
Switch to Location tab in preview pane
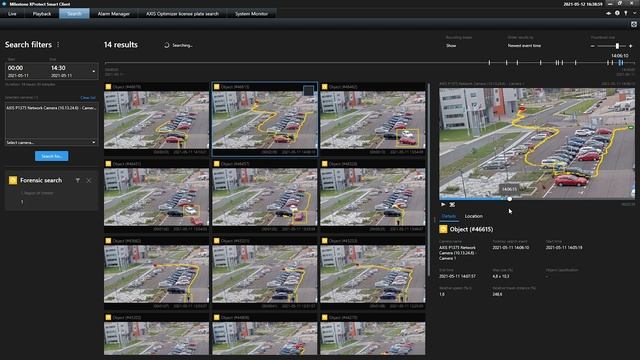[473, 216]
